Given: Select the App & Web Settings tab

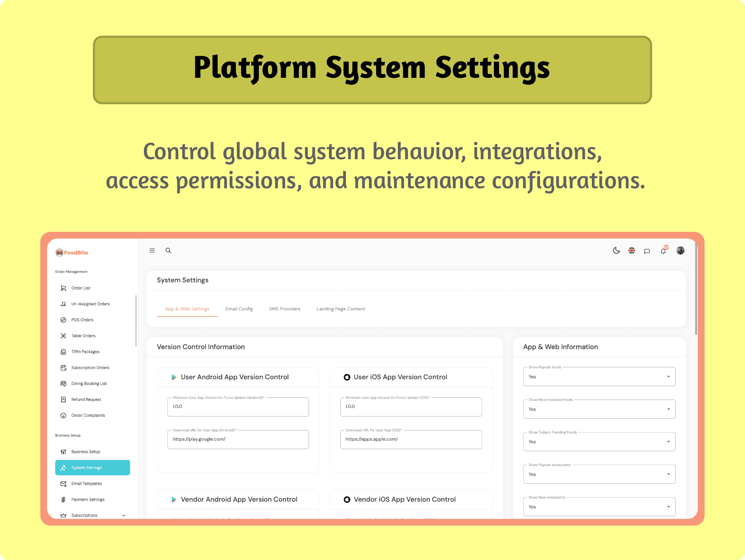Looking at the screenshot, I should 187,309.
